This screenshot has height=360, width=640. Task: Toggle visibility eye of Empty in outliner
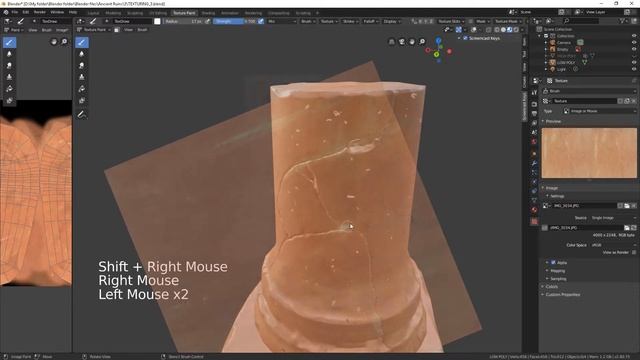click(x=634, y=49)
